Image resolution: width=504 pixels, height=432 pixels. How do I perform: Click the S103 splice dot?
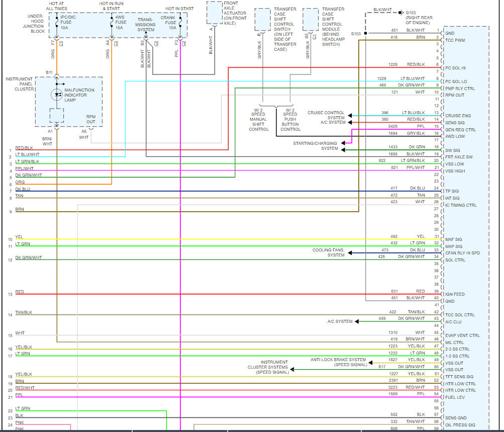(365, 33)
